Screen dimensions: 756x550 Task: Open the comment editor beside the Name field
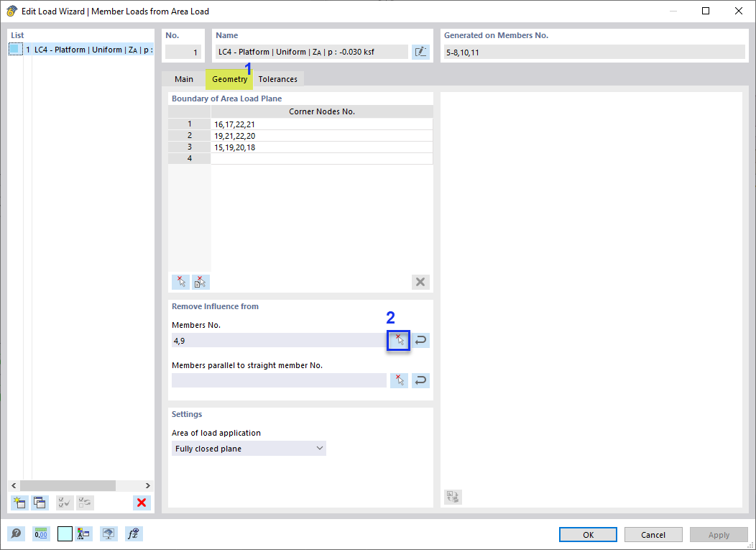[420, 51]
